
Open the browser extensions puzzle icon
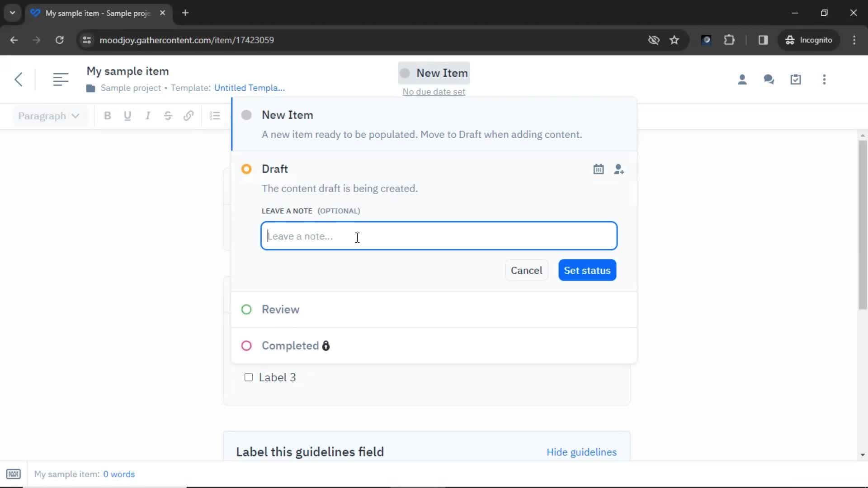point(729,40)
